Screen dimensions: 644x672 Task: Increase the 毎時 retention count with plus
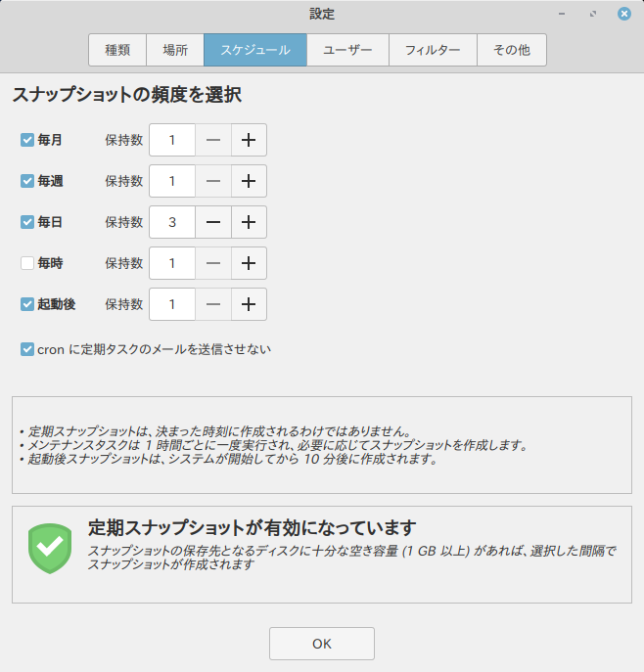249,263
